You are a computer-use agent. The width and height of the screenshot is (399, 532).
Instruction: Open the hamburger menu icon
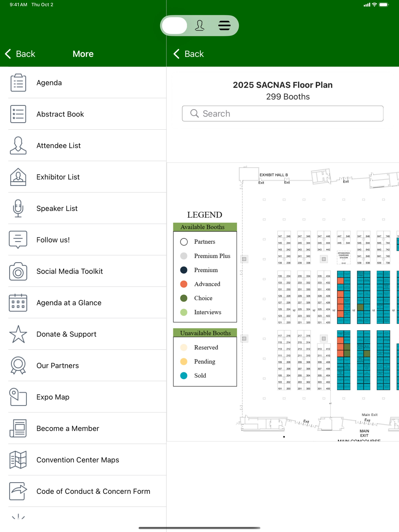point(224,26)
